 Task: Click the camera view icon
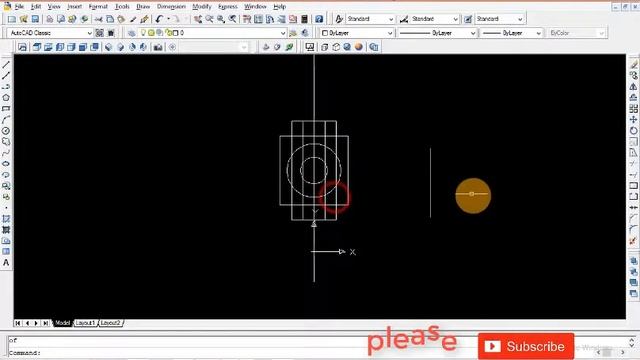point(158,47)
